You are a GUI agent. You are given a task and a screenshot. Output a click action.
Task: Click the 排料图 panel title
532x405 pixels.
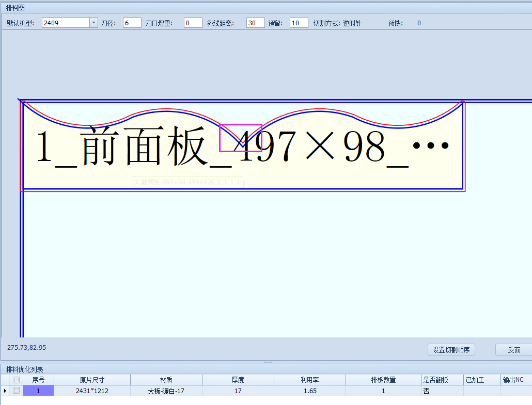point(15,7)
